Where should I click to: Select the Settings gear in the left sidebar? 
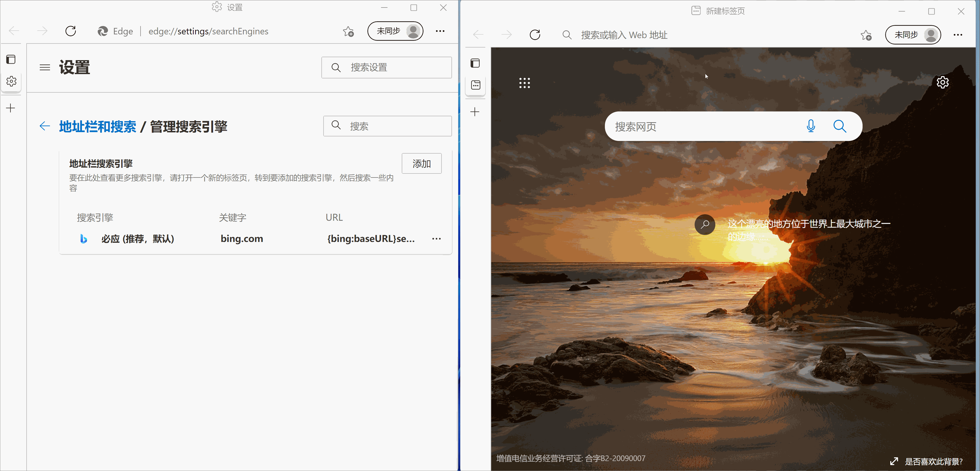[x=11, y=81]
